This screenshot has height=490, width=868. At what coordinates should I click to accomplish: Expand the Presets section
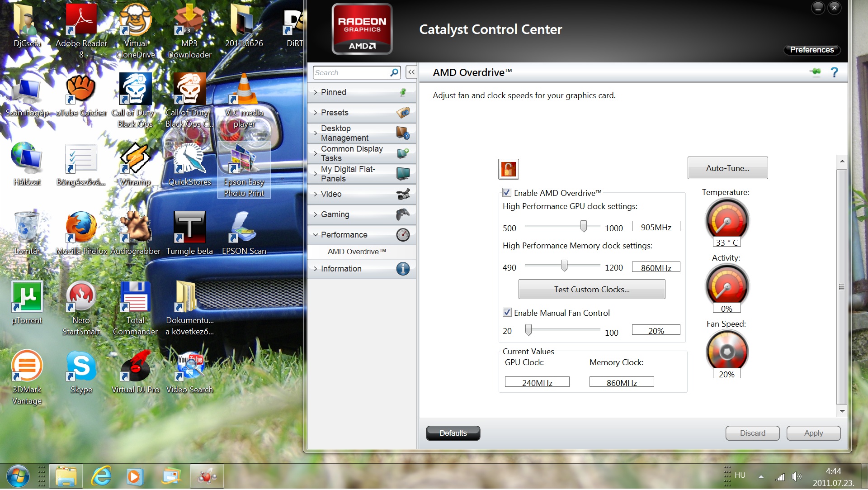[362, 113]
